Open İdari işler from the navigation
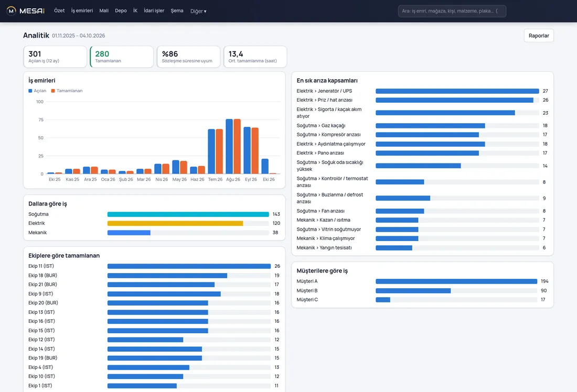 (154, 10)
